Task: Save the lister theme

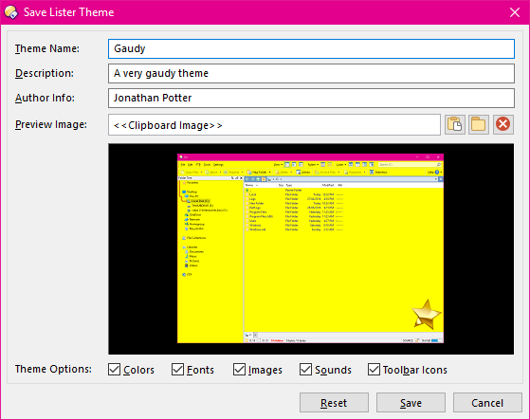Action: coord(411,402)
